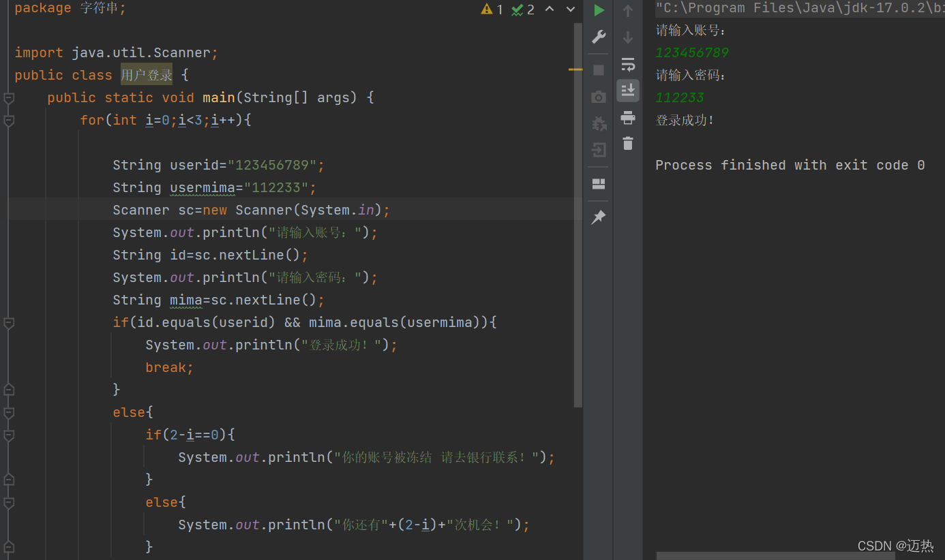The width and height of the screenshot is (945, 560).
Task: Click the green checkmark indicator showing 2
Action: (x=523, y=10)
